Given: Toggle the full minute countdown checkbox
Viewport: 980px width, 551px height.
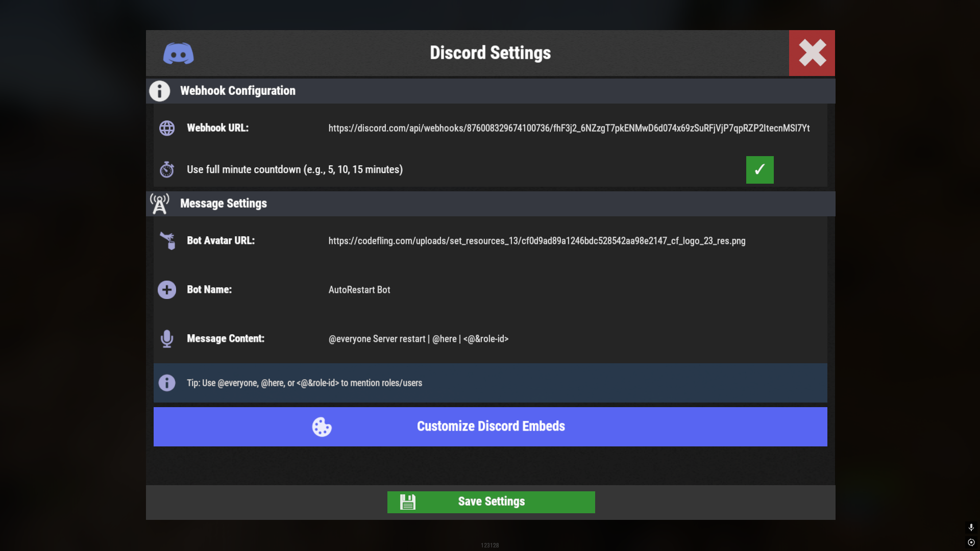Looking at the screenshot, I should [x=759, y=170].
